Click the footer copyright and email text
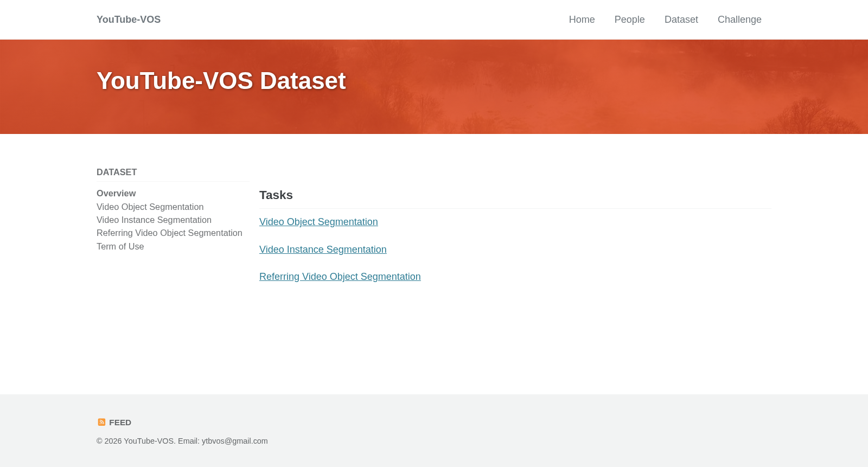The image size is (868, 467). click(x=182, y=441)
